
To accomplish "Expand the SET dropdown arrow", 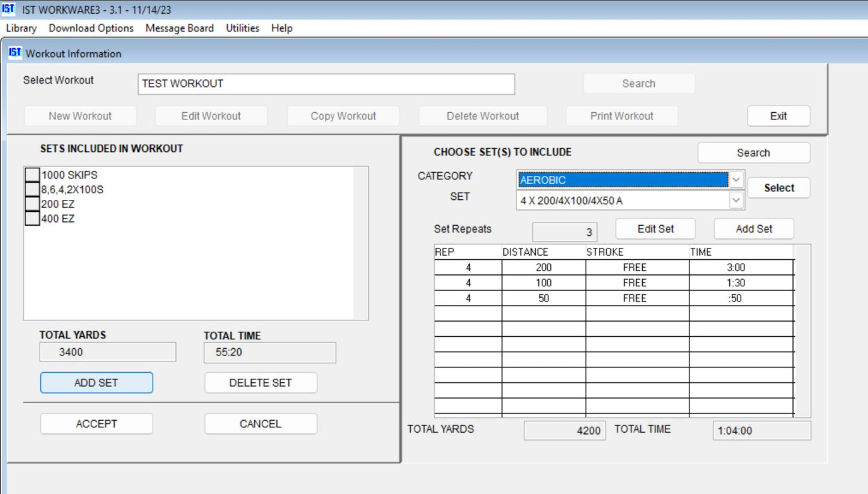I will click(736, 200).
